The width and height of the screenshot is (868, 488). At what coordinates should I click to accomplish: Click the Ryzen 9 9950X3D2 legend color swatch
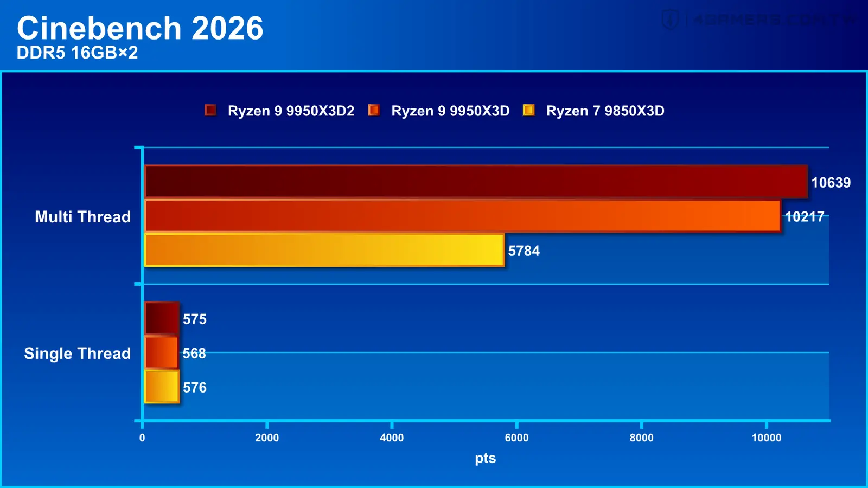210,111
